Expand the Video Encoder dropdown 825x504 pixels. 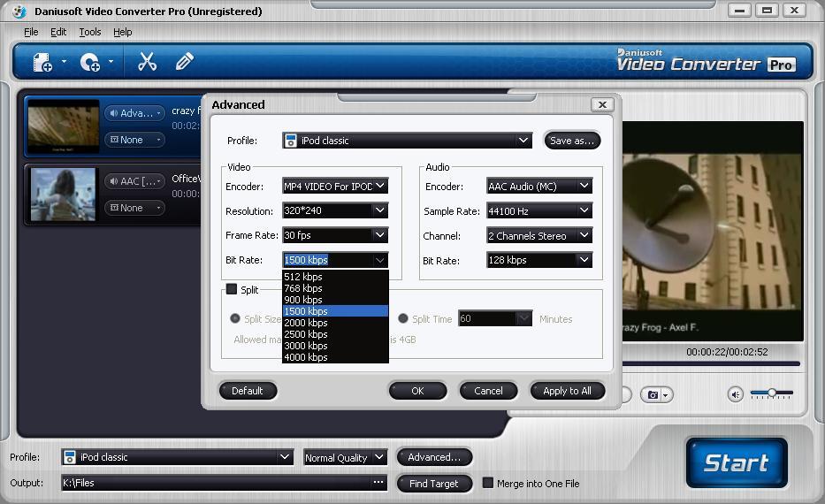coord(380,186)
